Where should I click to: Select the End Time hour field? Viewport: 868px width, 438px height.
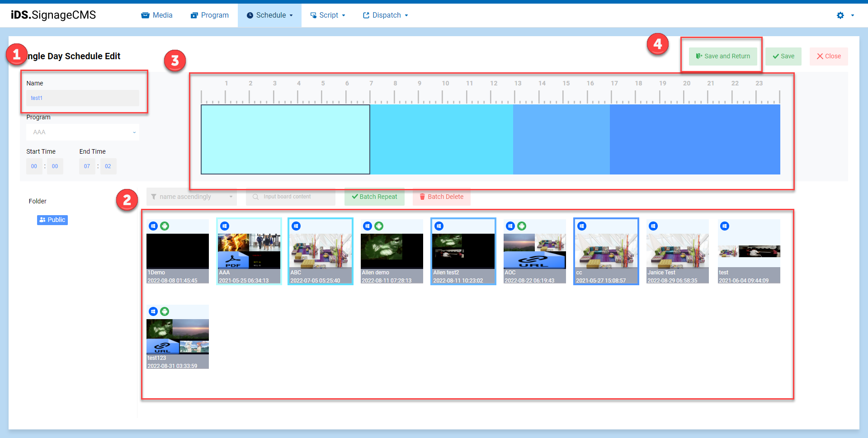click(87, 166)
